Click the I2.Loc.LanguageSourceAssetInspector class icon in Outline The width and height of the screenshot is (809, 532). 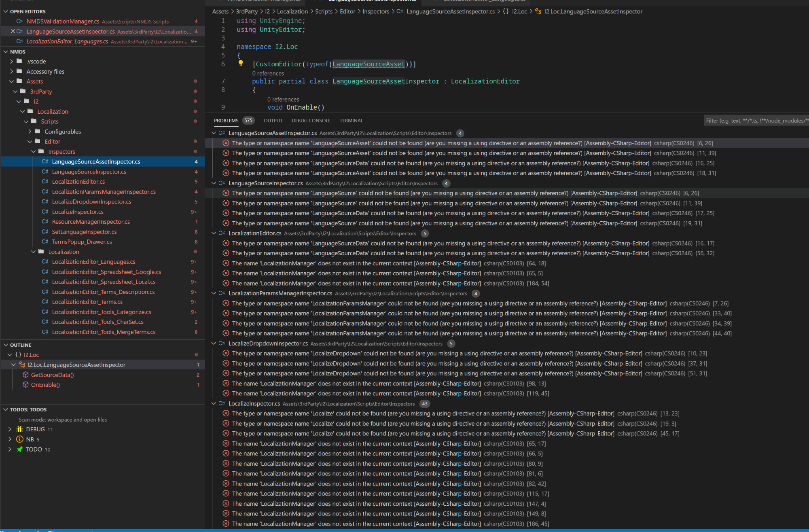tap(22, 365)
